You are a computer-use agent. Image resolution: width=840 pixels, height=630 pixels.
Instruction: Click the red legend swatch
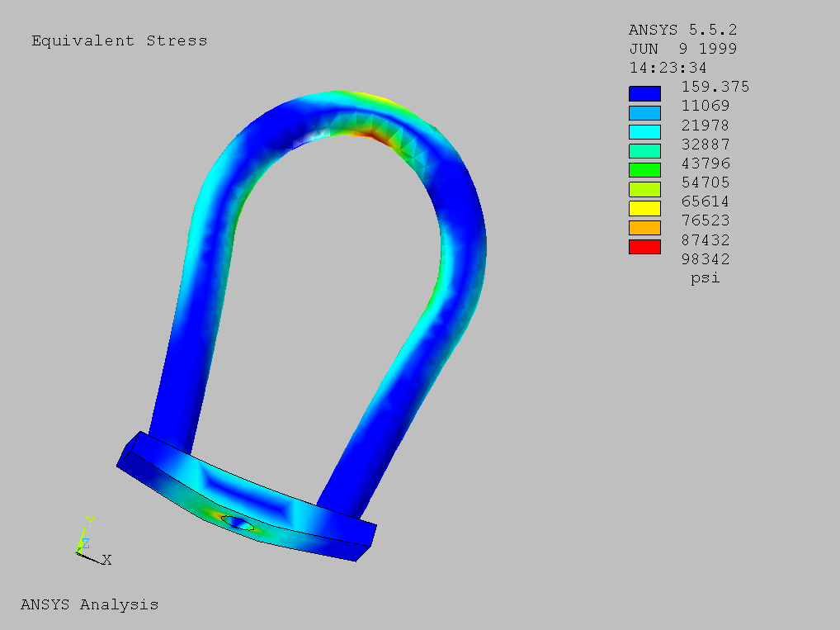point(644,247)
